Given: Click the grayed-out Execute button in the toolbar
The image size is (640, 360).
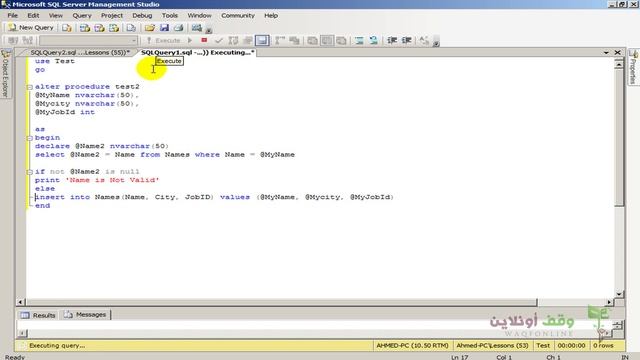Looking at the screenshot, I should pos(163,40).
